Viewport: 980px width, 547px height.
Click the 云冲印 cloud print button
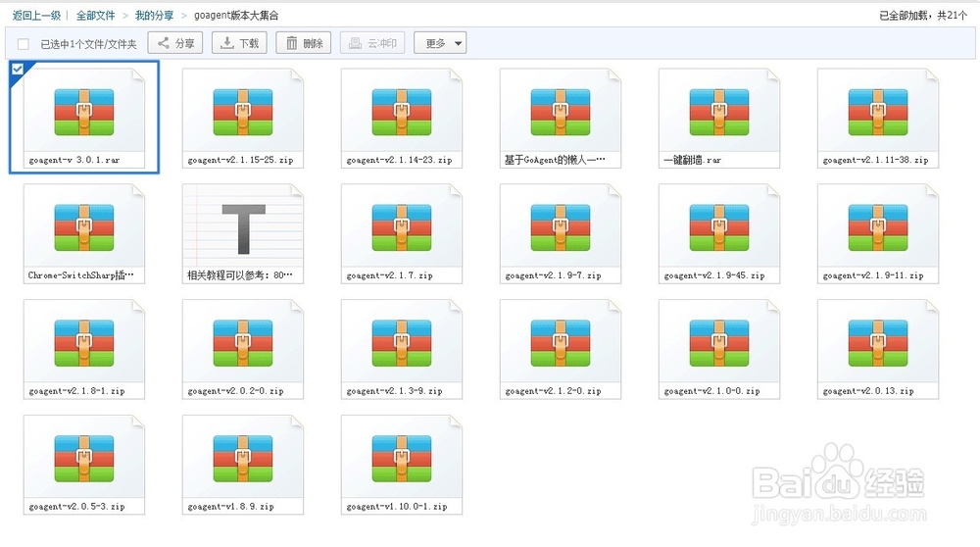click(372, 43)
